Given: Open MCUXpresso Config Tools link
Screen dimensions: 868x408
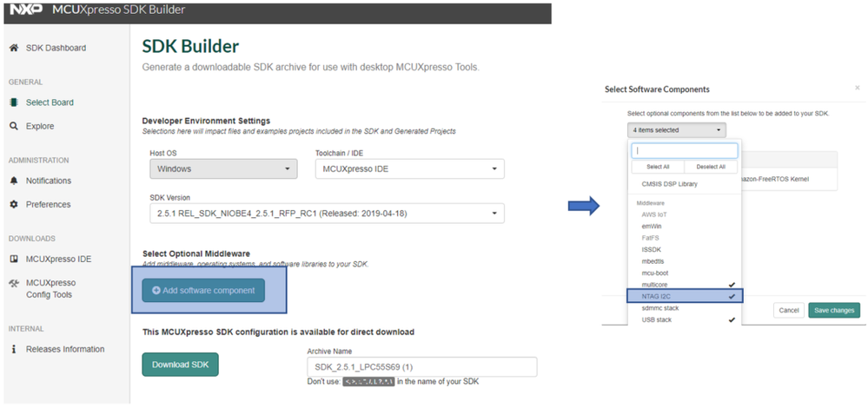Looking at the screenshot, I should click(51, 288).
